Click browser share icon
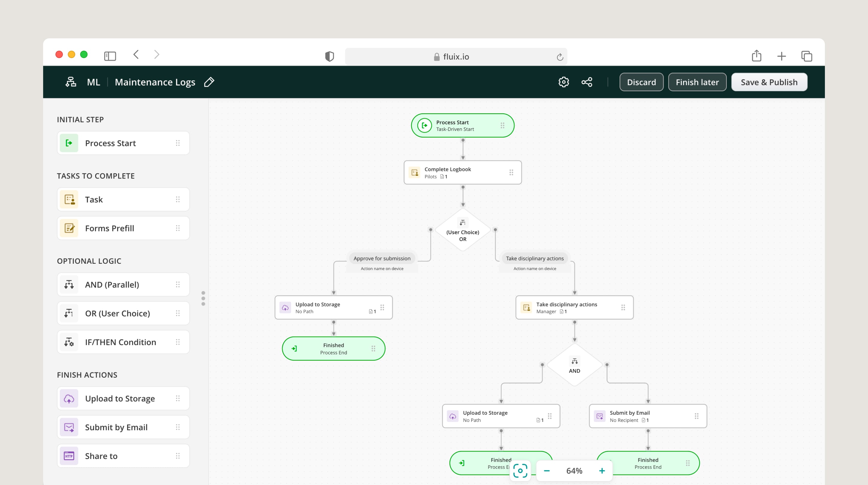This screenshot has height=485, width=868. (756, 56)
